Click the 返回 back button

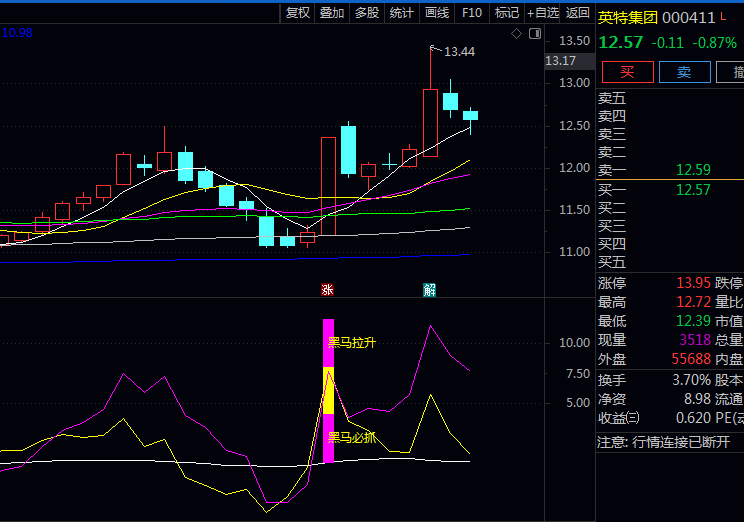point(577,13)
